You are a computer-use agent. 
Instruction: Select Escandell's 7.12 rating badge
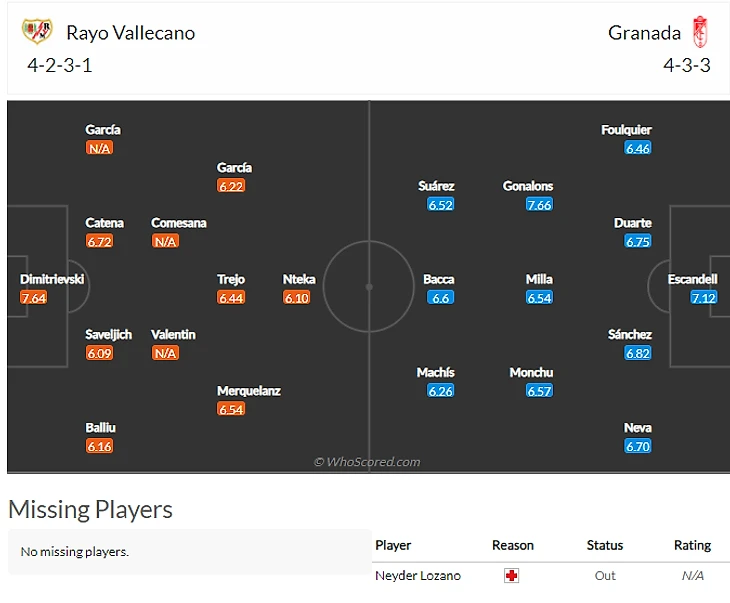pos(703,298)
